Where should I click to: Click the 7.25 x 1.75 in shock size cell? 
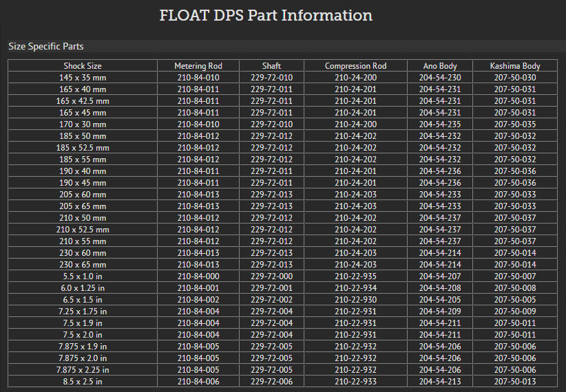[x=83, y=311]
